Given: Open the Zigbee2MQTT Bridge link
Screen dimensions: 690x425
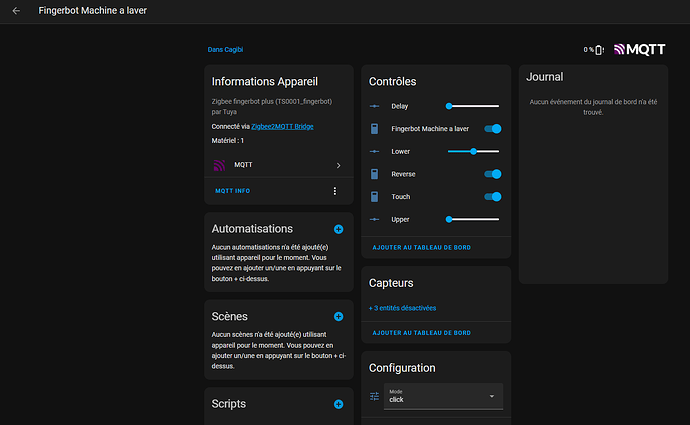Looking at the screenshot, I should (282, 127).
